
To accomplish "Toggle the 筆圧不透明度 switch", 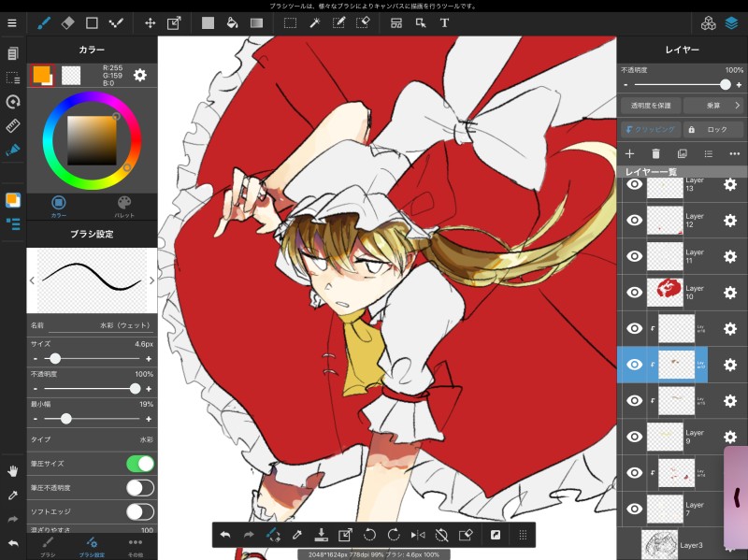I will point(140,488).
